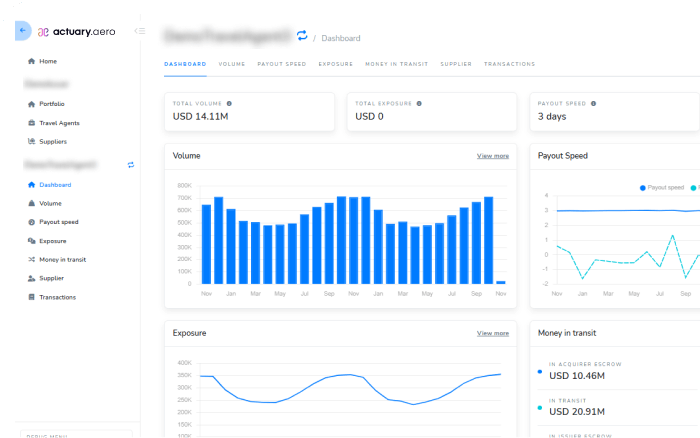The width and height of the screenshot is (700, 438).
Task: Click the Exposure icon in sidebar
Action: [x=31, y=241]
